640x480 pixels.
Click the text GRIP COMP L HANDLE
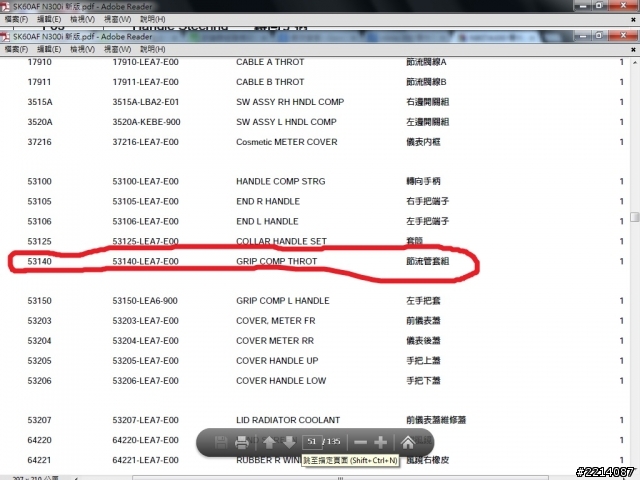[x=282, y=301]
